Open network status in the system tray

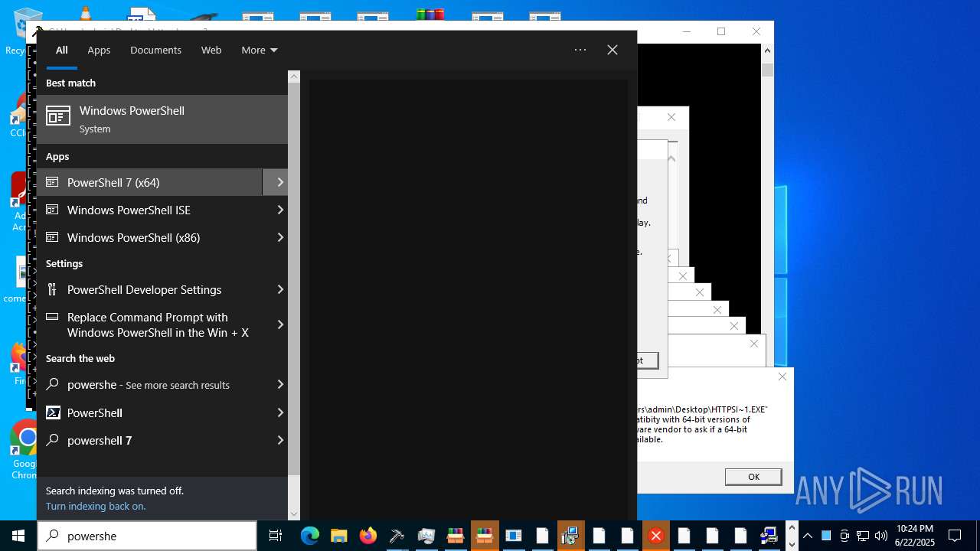tap(863, 536)
